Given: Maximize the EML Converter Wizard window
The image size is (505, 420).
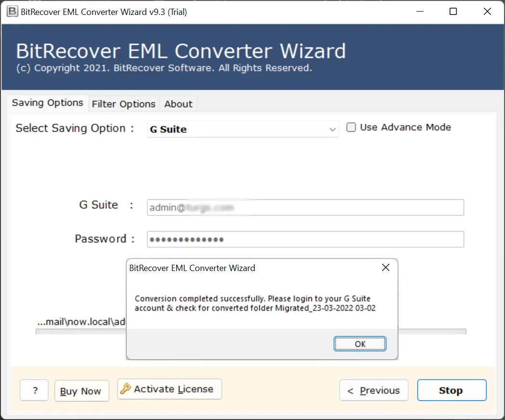Looking at the screenshot, I should pyautogui.click(x=453, y=12).
